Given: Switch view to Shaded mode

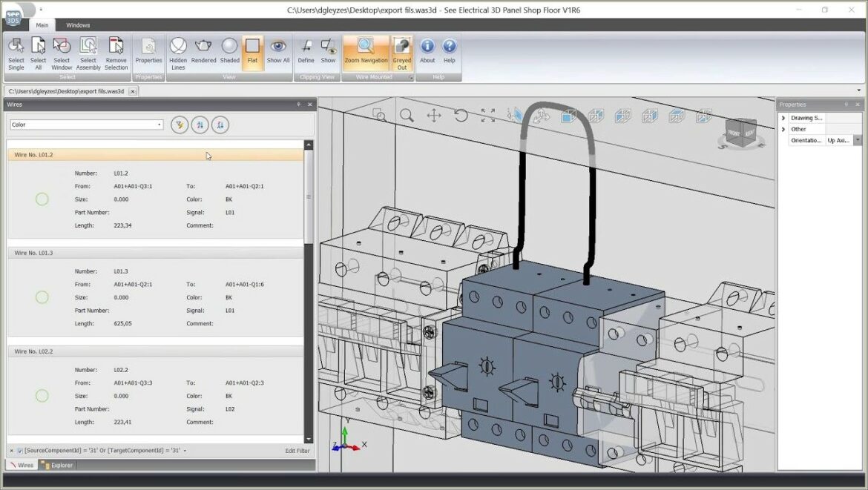Looking at the screenshot, I should click(x=229, y=51).
